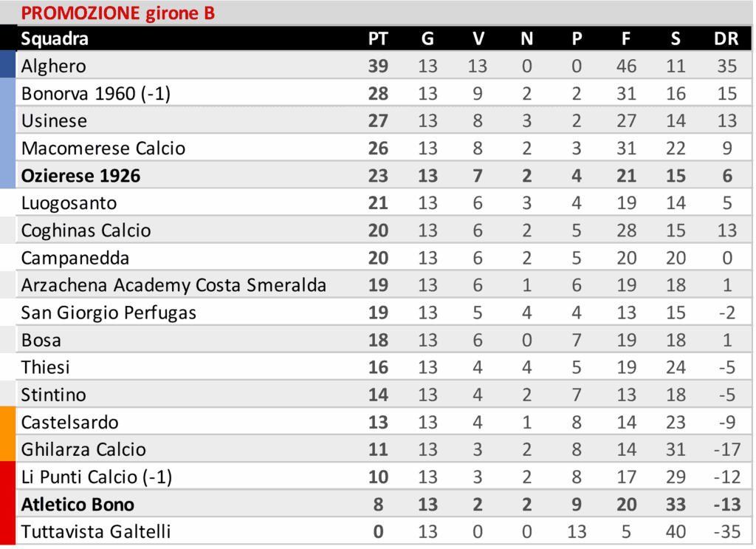Viewport: 756px width, 549px height.
Task: Click the dark blue marker beside Alghero
Action: click(7, 64)
